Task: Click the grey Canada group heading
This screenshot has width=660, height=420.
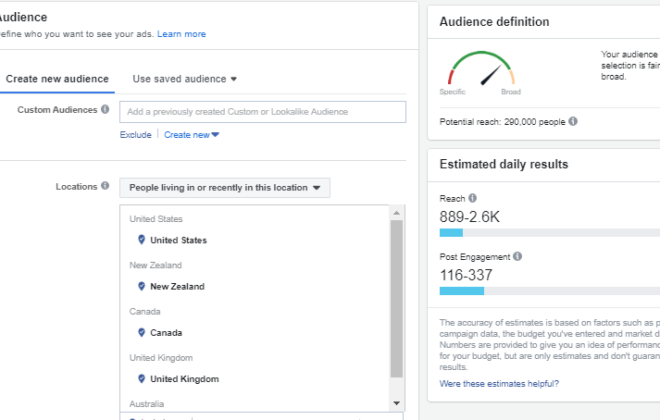Action: (x=145, y=311)
